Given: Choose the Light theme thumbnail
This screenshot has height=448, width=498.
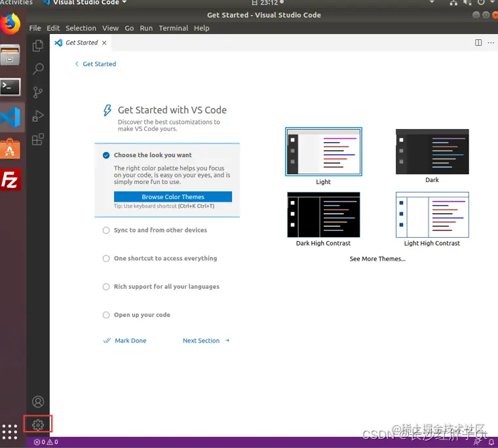Looking at the screenshot, I should coord(323,152).
